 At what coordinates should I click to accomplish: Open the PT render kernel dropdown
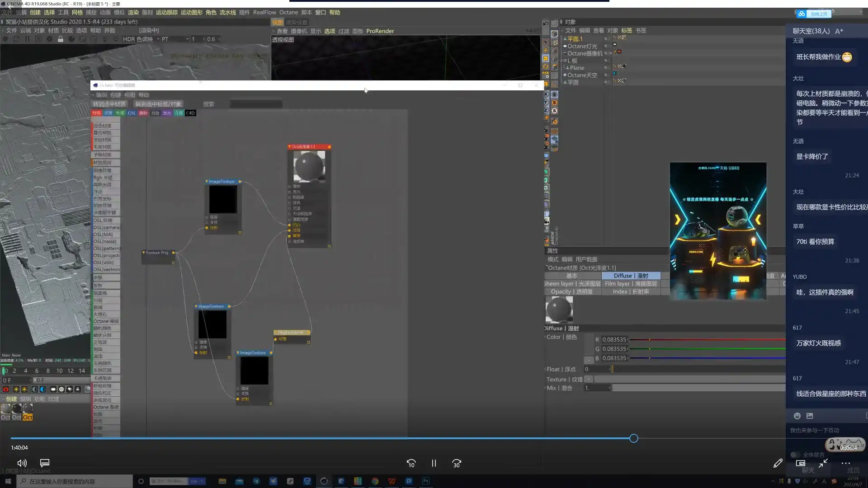(x=175, y=39)
